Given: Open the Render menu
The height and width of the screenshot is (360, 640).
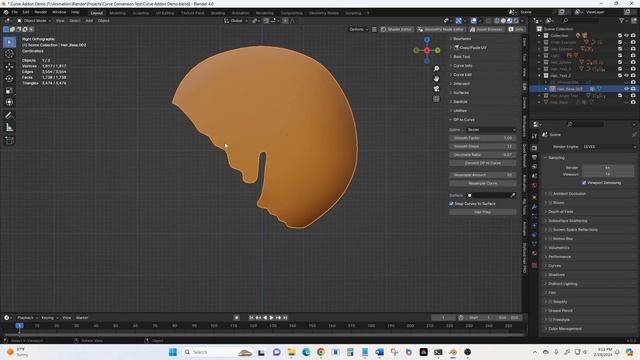Looking at the screenshot, I should (40, 12).
